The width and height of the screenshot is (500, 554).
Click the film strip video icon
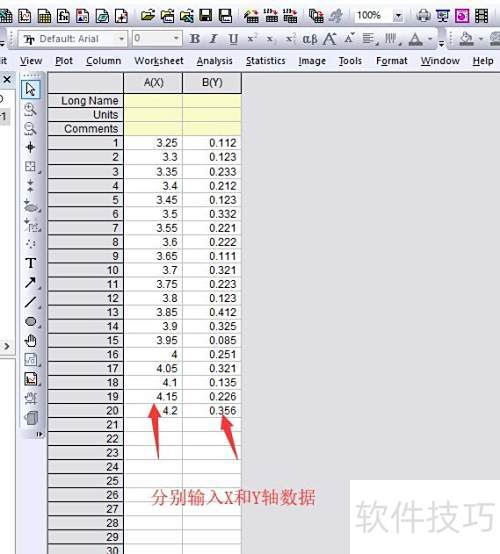[x=481, y=16]
